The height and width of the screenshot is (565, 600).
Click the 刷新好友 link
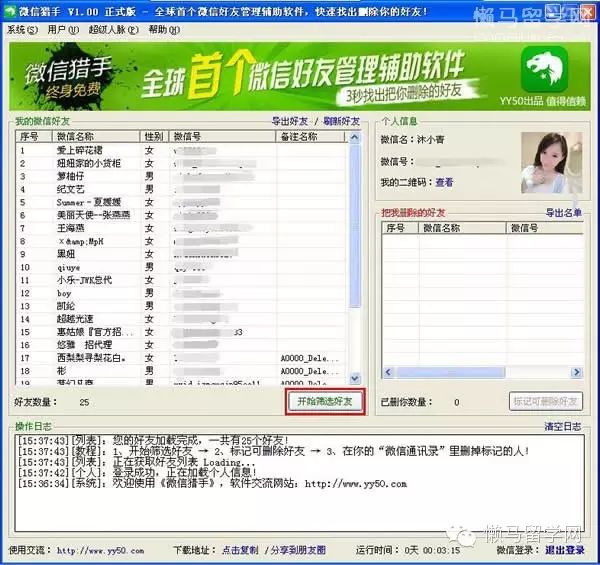point(341,121)
